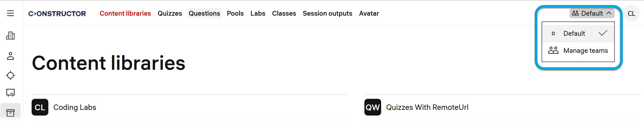Navigate to the Pools tab

pos(235,13)
